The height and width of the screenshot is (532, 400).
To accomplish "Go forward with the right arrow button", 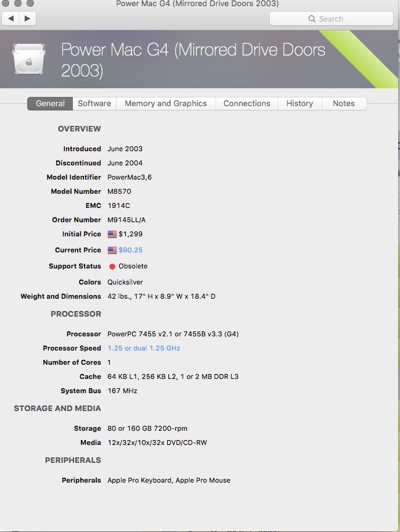I will pos(28,19).
